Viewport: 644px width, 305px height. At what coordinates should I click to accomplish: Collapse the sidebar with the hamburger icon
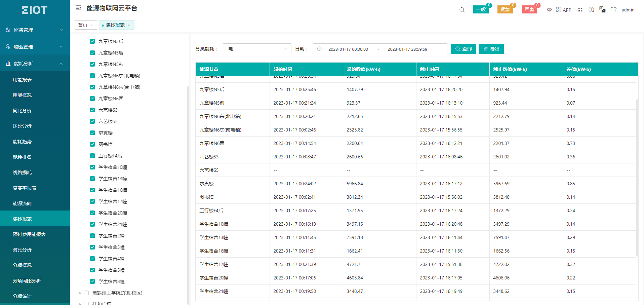click(78, 8)
